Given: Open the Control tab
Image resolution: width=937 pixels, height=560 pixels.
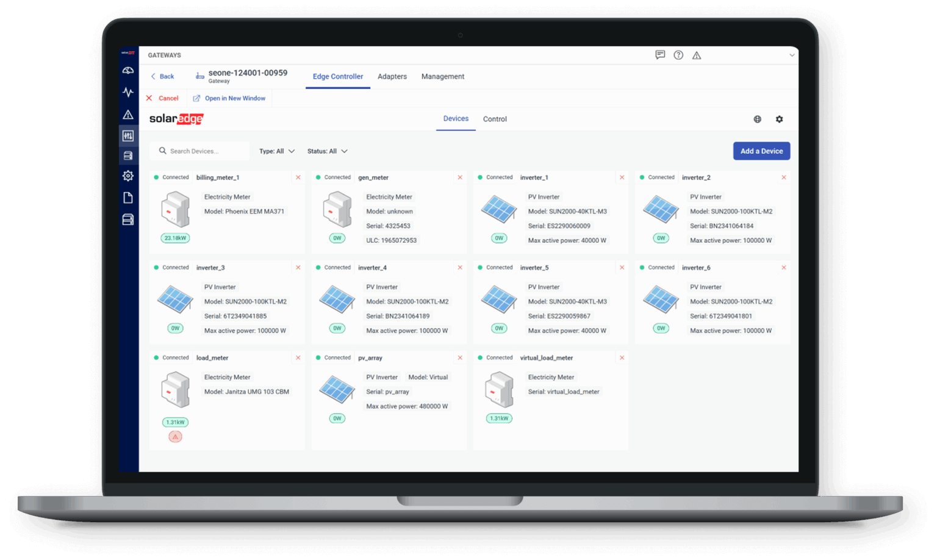Looking at the screenshot, I should coord(495,119).
